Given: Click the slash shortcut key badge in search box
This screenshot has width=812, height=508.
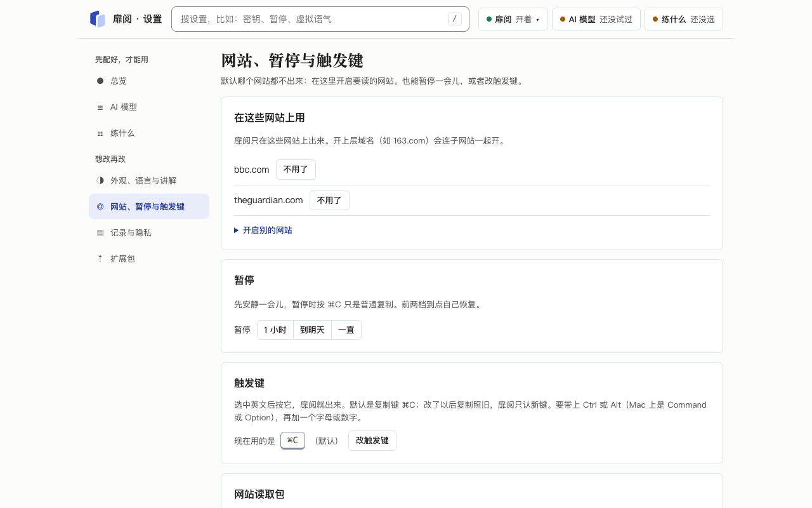Looking at the screenshot, I should tap(454, 19).
